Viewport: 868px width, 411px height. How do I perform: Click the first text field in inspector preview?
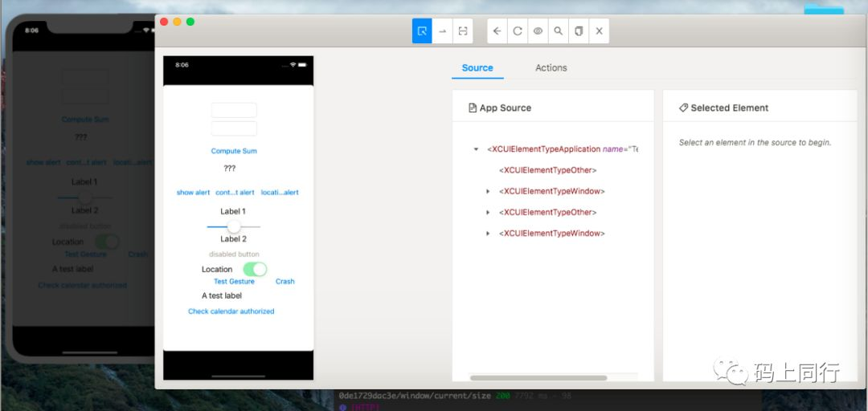(234, 110)
